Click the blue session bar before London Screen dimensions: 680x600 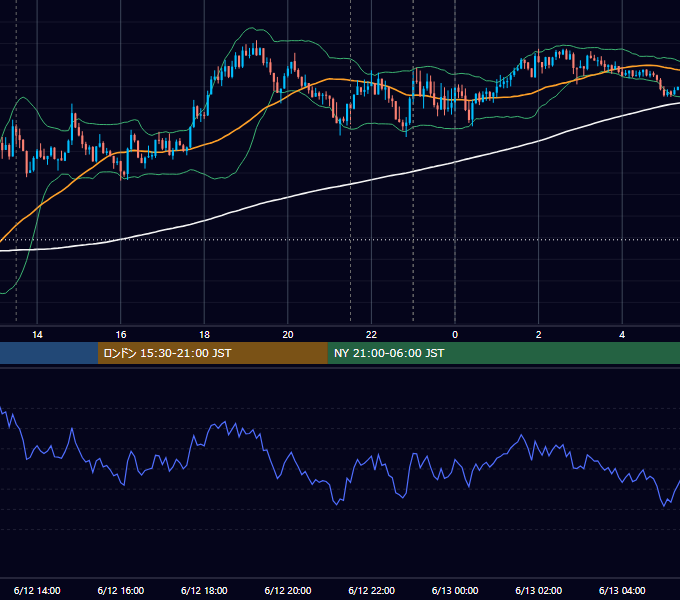(49, 353)
